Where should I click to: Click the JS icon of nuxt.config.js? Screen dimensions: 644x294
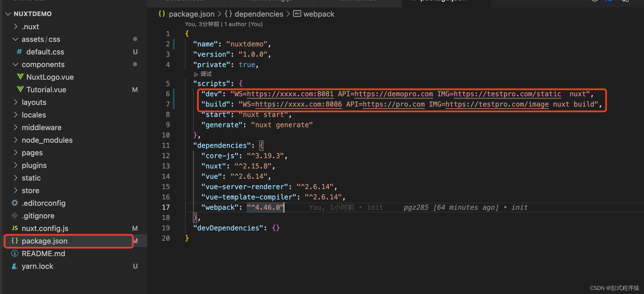pos(15,228)
